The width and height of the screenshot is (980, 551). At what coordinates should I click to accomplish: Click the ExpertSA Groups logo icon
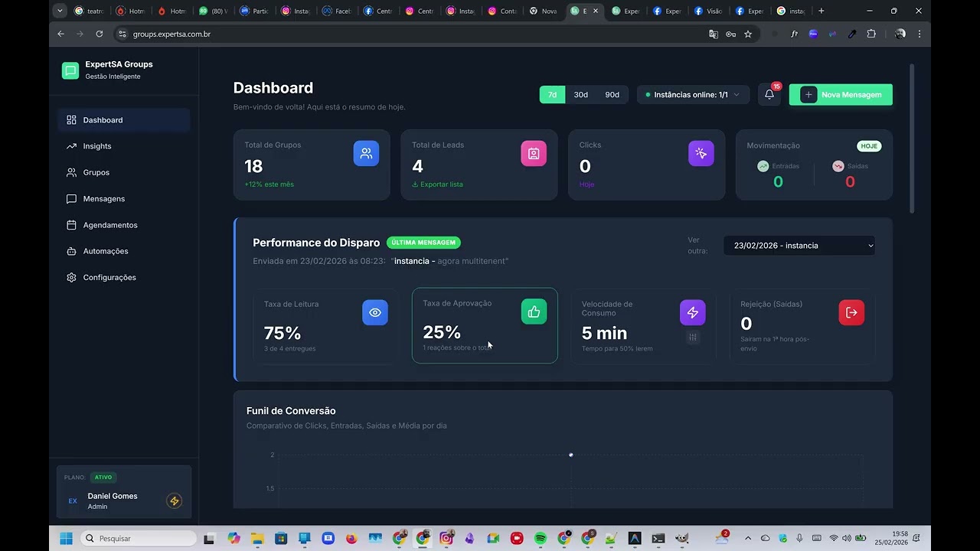tap(70, 70)
